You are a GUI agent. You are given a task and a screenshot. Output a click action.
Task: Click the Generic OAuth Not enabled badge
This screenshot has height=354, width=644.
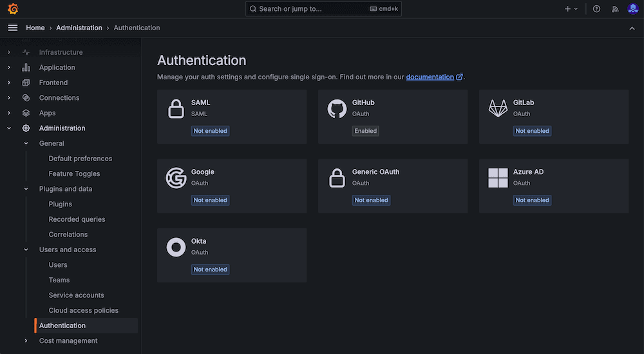coord(372,201)
